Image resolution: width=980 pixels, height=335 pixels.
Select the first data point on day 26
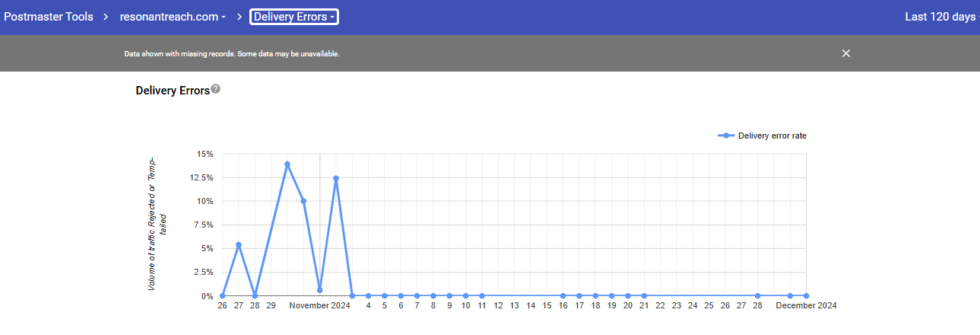(222, 295)
